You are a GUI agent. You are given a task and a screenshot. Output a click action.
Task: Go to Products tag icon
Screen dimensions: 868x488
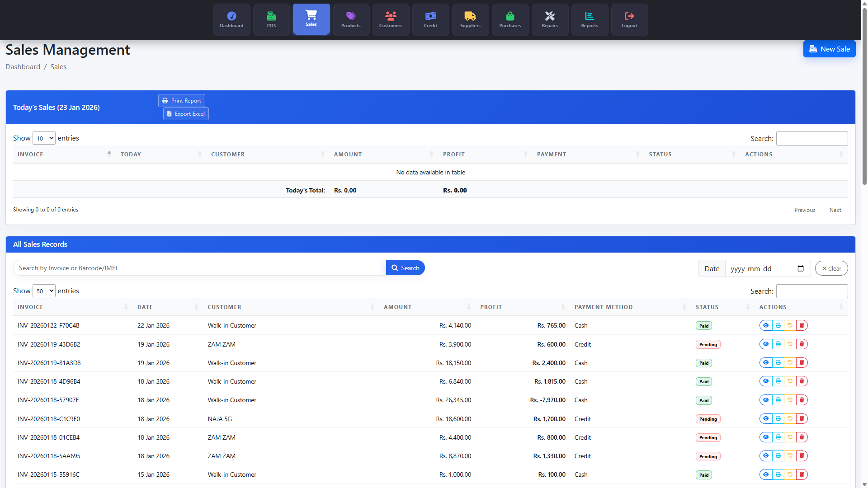[351, 19]
